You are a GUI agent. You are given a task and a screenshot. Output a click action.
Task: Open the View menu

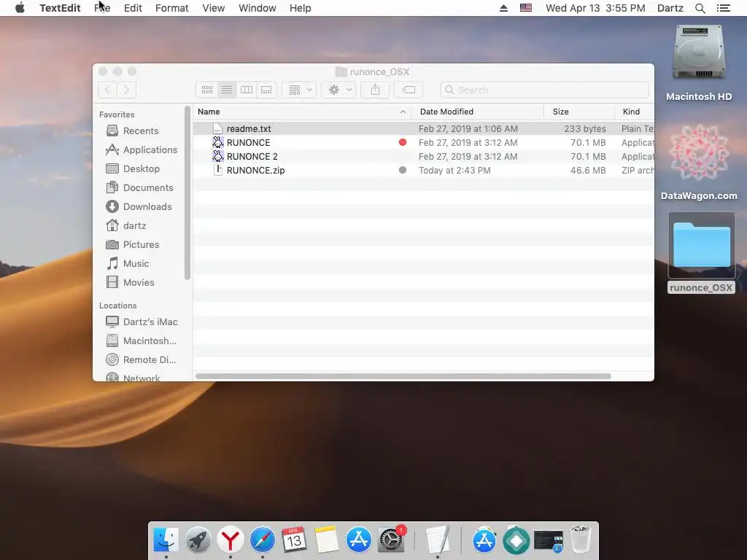coord(214,8)
